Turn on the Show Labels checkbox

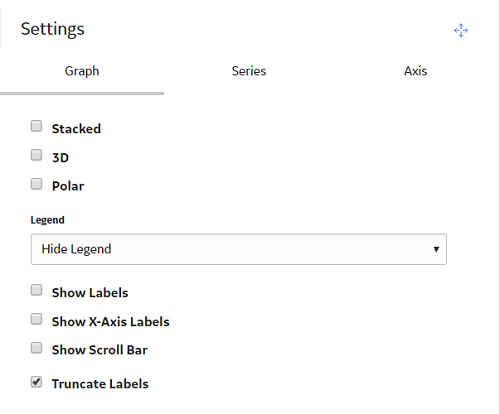(x=36, y=290)
